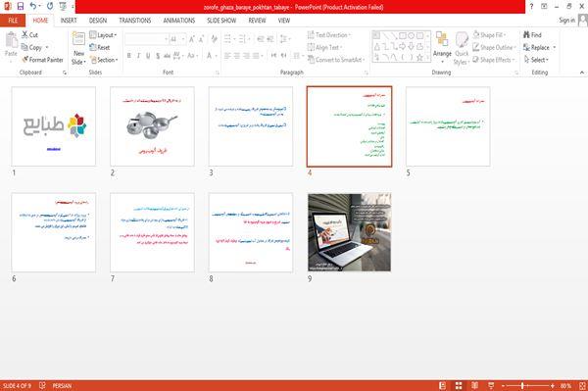Open the Text Direction dropdown
The width and height of the screenshot is (588, 391).
[x=329, y=35]
